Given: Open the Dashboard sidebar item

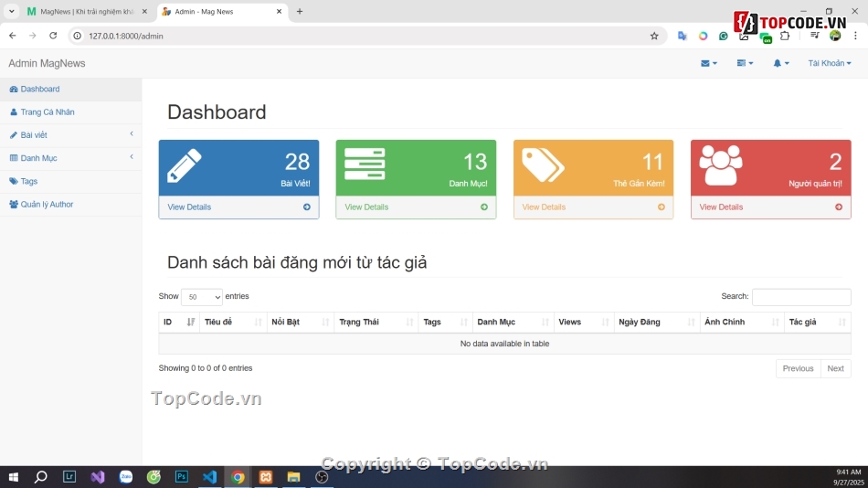Looking at the screenshot, I should click(x=71, y=90).
